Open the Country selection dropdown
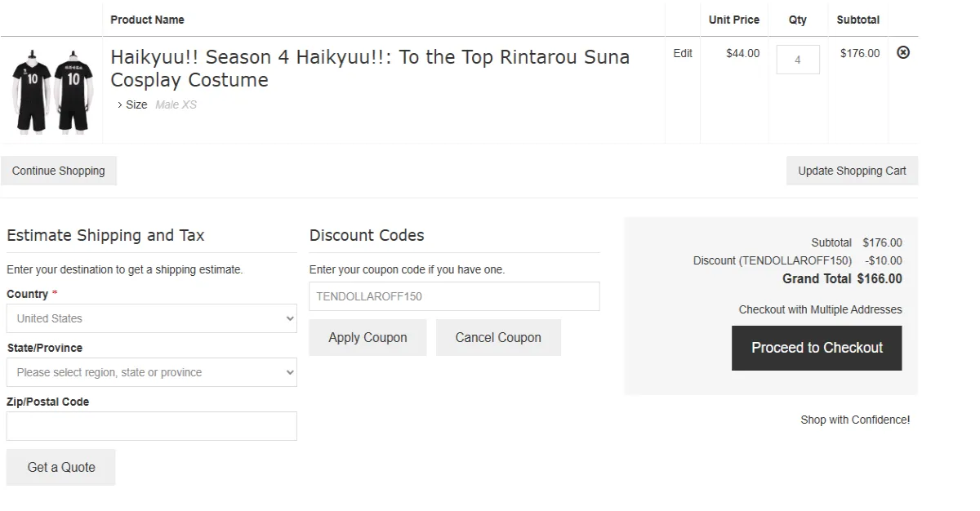Viewport: 980px width, 511px height. click(151, 318)
